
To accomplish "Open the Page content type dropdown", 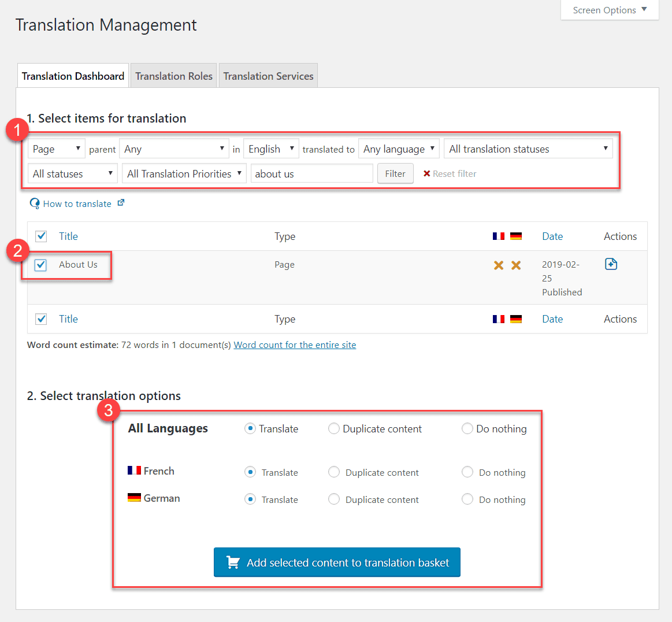I will pyautogui.click(x=57, y=149).
